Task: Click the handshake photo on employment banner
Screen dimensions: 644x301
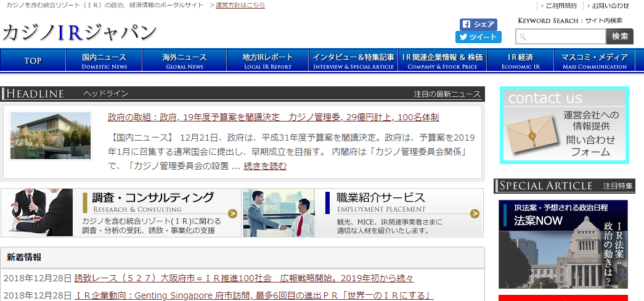Action: coord(279,213)
